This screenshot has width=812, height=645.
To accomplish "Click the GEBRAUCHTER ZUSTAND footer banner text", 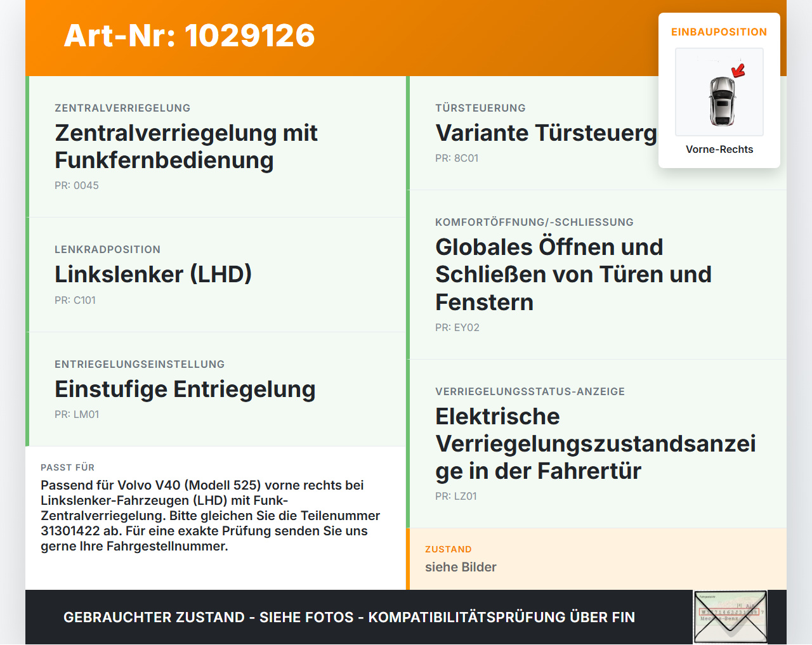I will 349,617.
